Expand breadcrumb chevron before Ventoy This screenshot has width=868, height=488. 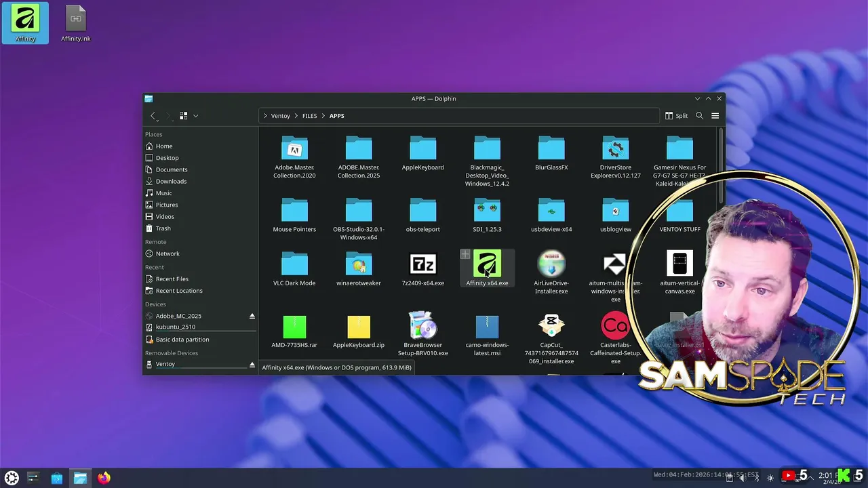pos(265,116)
